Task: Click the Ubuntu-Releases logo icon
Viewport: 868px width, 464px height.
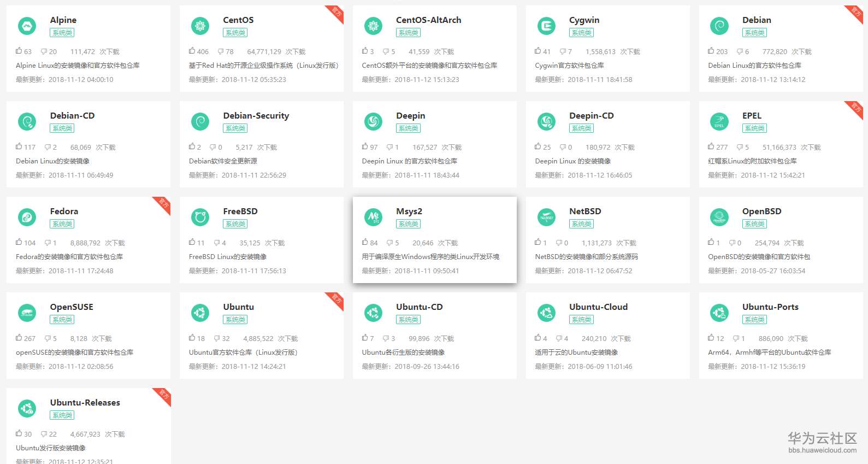Action: [x=27, y=408]
